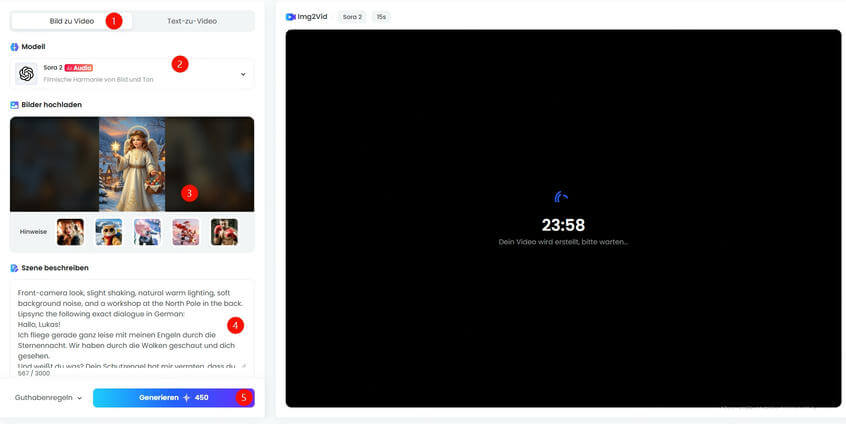Image resolution: width=846 pixels, height=424 pixels.
Task: Click the Szene beschreiben edit icon
Action: 15,268
